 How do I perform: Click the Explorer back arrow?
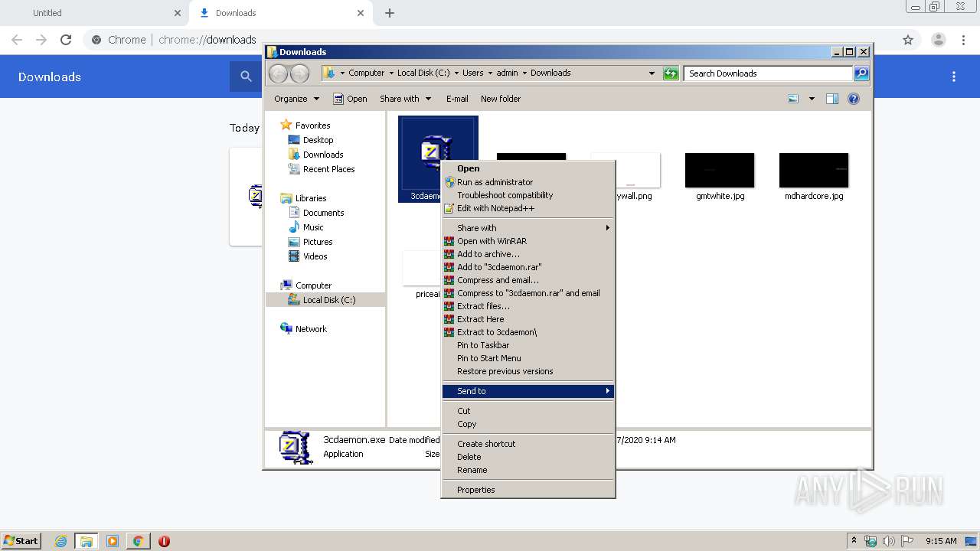pyautogui.click(x=279, y=73)
